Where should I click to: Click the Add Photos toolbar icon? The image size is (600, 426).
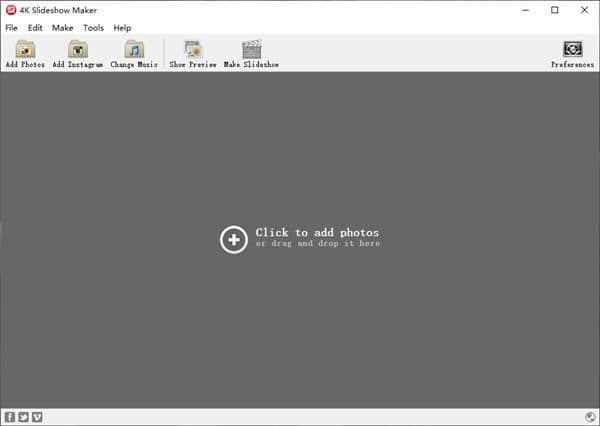25,49
